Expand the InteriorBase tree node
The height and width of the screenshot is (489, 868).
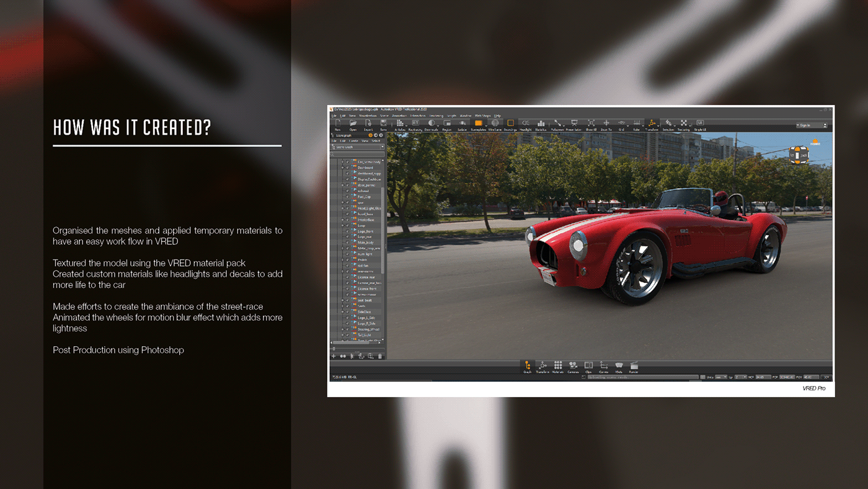342,220
